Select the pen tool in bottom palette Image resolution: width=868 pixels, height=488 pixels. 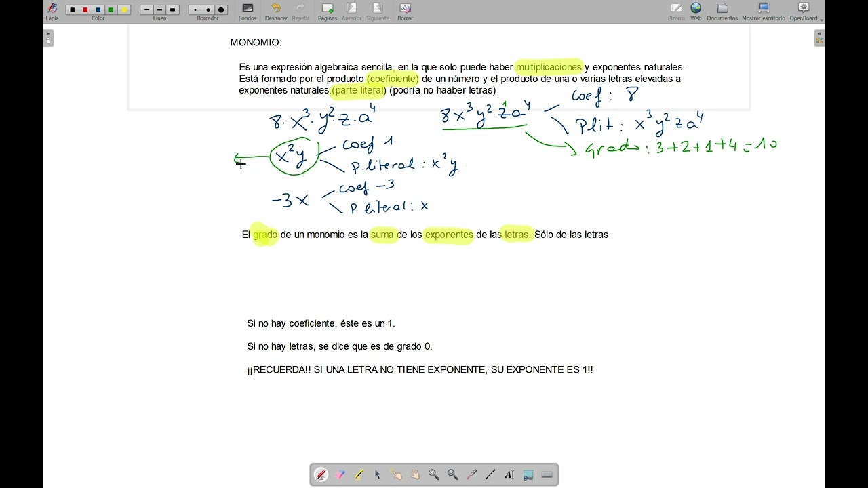321,475
